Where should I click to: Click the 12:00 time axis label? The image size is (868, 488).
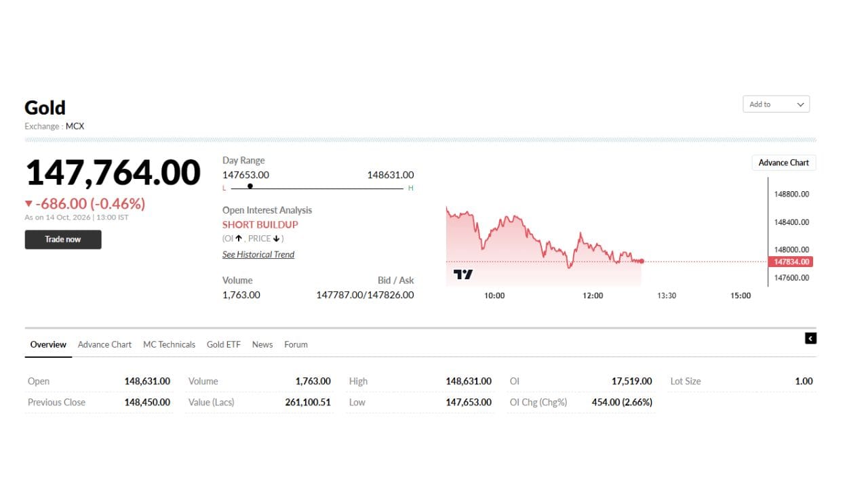(x=593, y=296)
